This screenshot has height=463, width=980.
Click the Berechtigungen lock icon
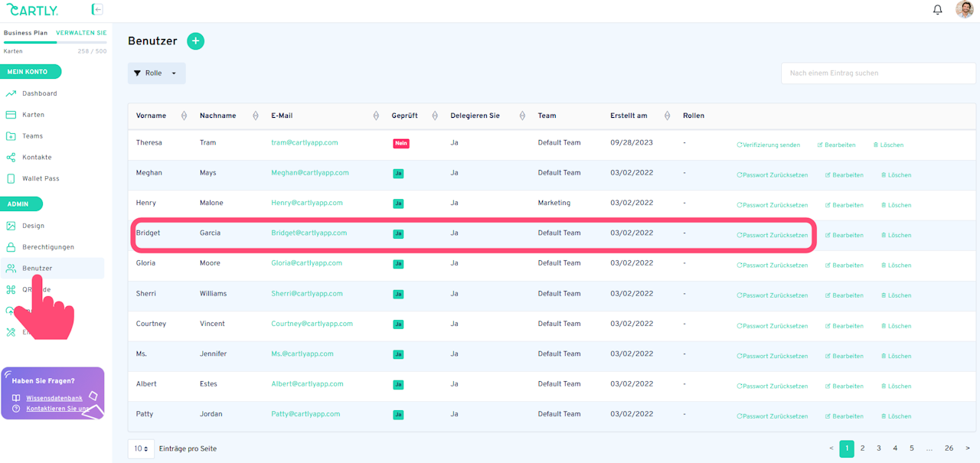tap(11, 247)
